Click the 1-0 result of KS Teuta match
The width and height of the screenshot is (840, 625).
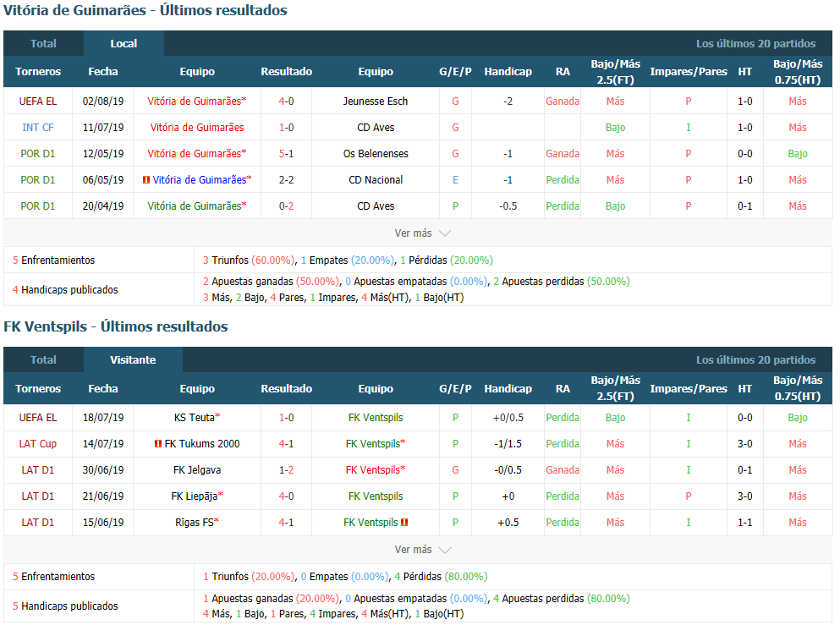pyautogui.click(x=286, y=418)
